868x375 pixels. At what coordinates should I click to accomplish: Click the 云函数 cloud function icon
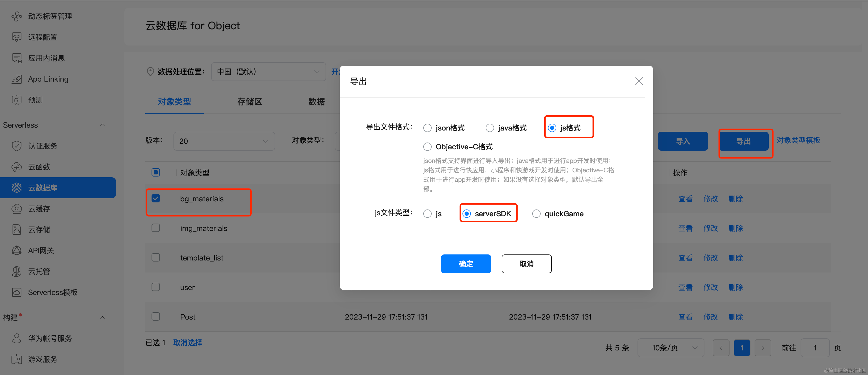point(16,167)
